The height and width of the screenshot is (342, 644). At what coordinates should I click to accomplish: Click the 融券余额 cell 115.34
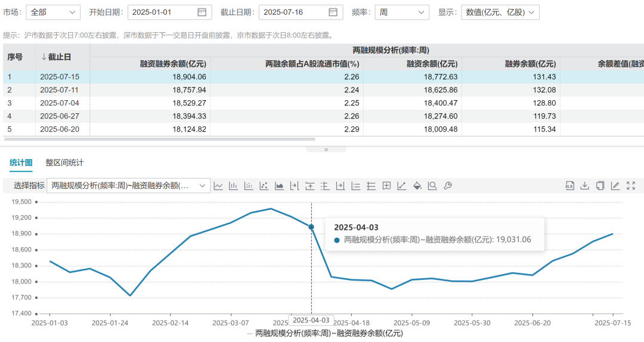[x=544, y=129]
